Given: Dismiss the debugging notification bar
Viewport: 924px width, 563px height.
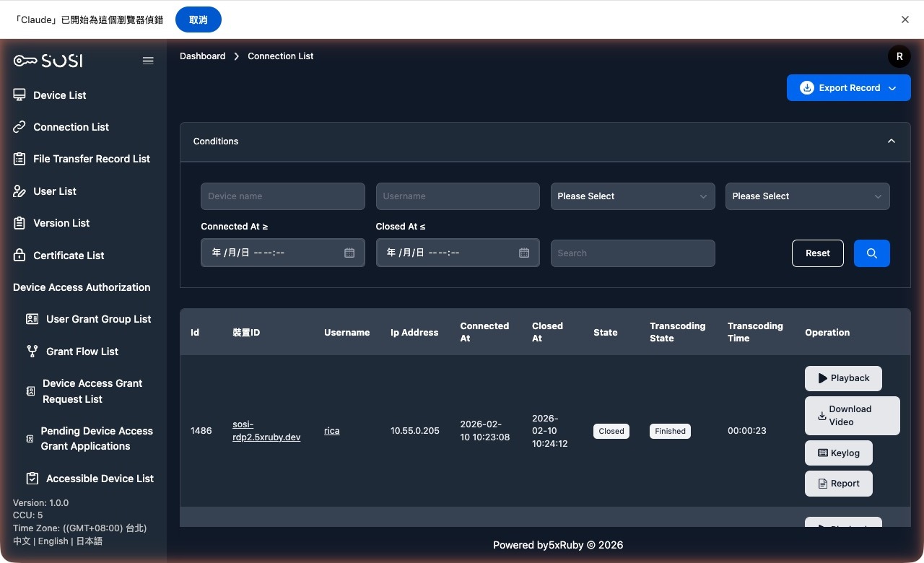Looking at the screenshot, I should pyautogui.click(x=905, y=19).
